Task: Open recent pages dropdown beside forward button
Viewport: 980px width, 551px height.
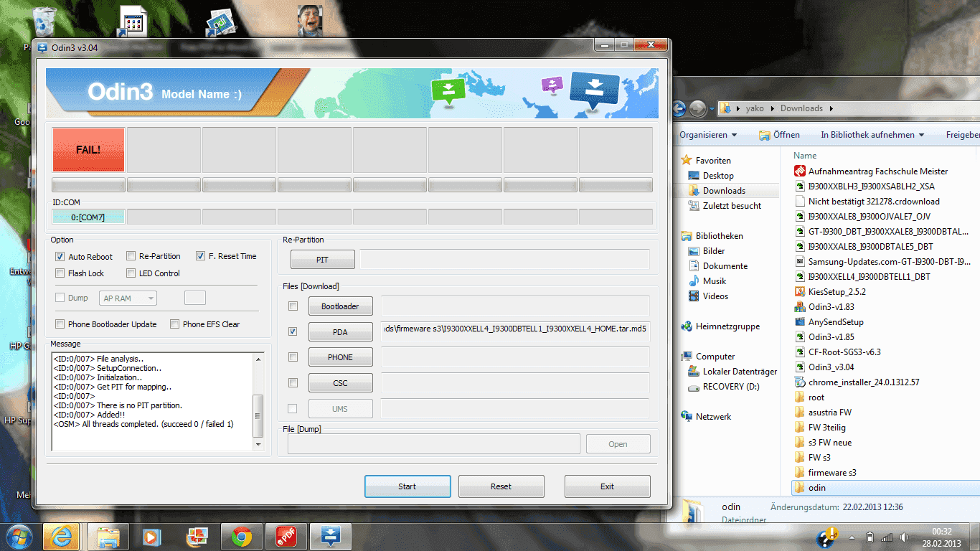Action: coord(712,109)
